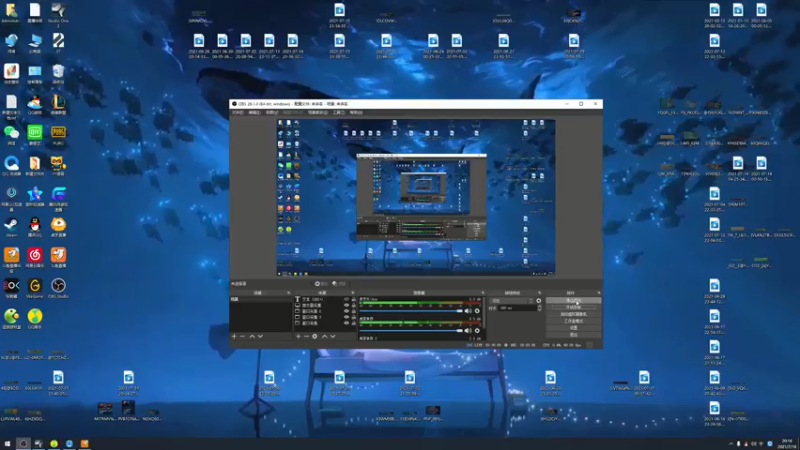
Task: Select the NetEase Cloud Music desktop icon
Action: [x=35, y=258]
